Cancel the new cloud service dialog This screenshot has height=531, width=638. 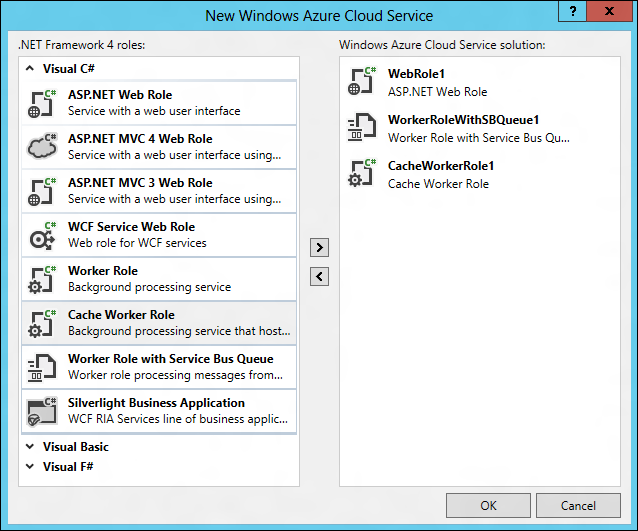578,505
